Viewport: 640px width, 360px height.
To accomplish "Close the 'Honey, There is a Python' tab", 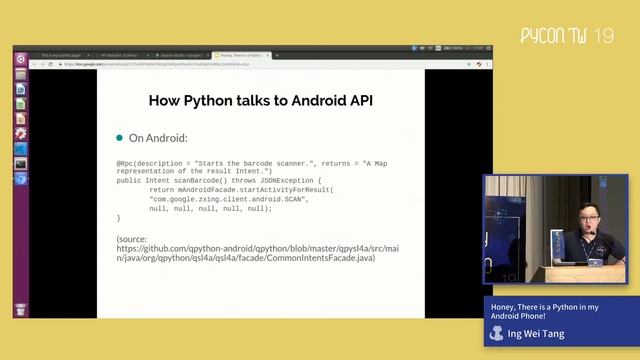I will point(267,55).
